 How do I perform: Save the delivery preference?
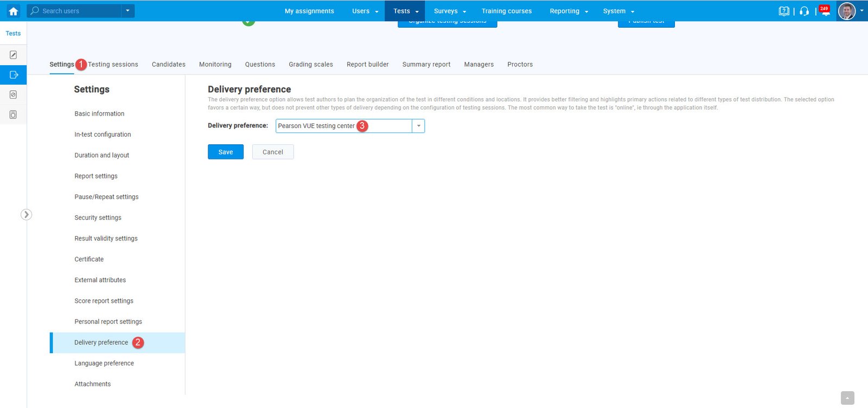(225, 152)
